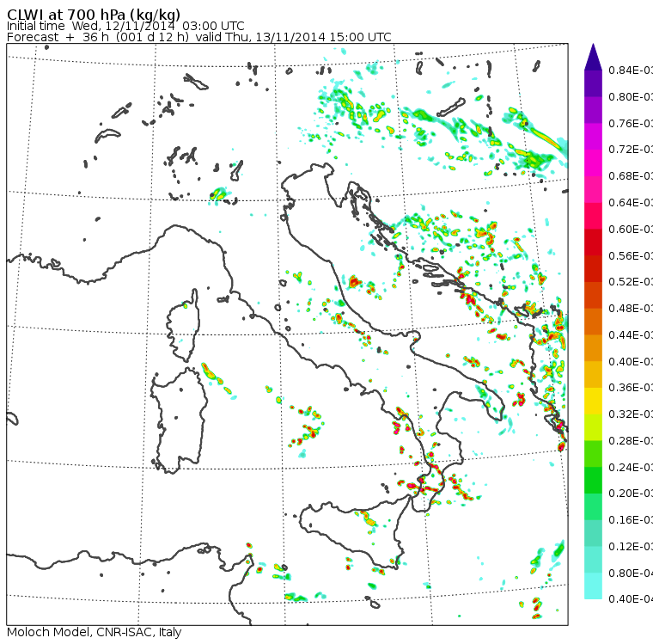Click the island of Sardinia on the map
653x644 pixels.
[x=179, y=421]
